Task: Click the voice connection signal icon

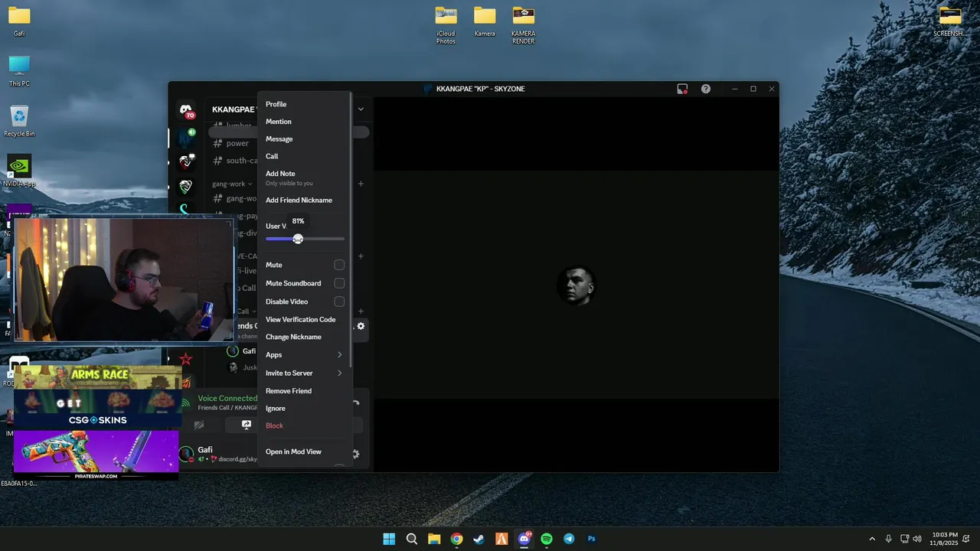Action: [186, 403]
